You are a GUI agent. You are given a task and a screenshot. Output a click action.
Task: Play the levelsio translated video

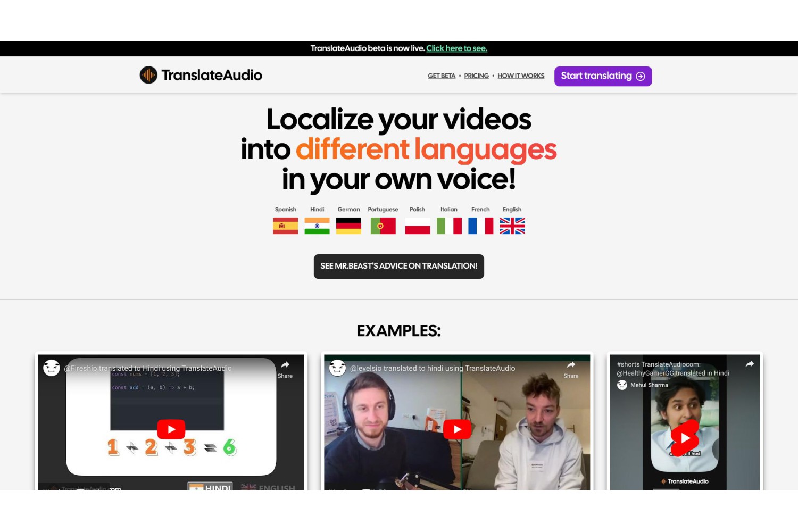pyautogui.click(x=457, y=429)
